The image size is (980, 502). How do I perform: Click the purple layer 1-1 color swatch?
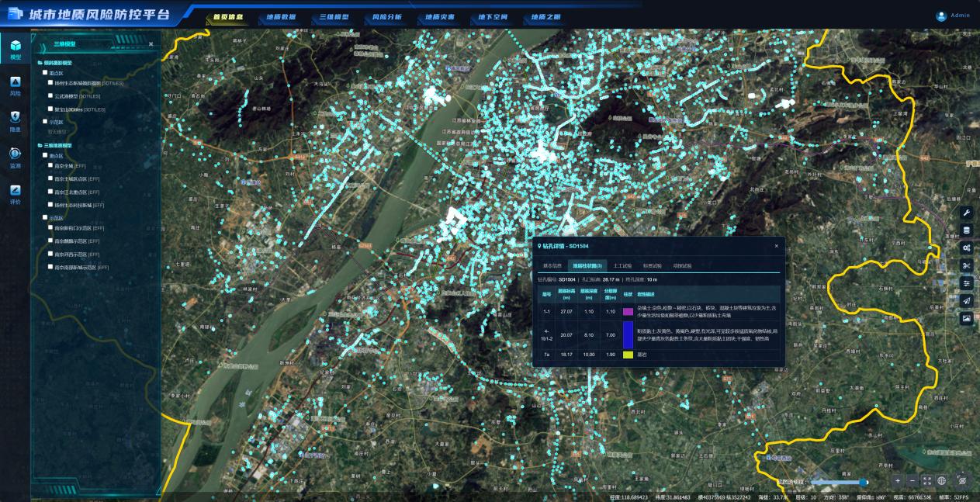628,311
